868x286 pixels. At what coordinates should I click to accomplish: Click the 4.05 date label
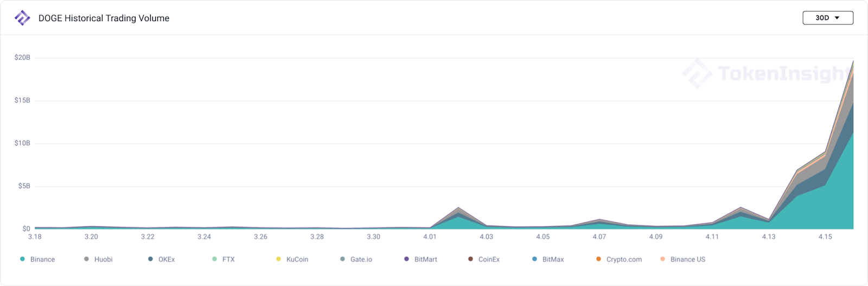pyautogui.click(x=542, y=237)
